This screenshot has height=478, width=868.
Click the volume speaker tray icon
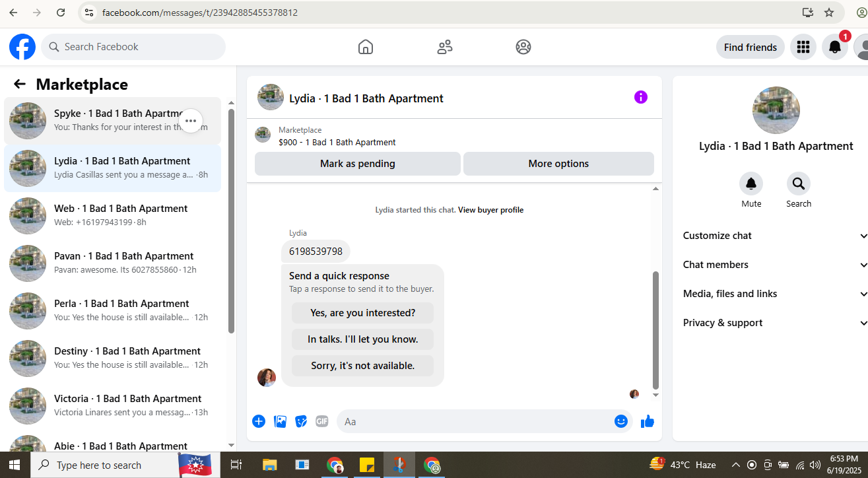pyautogui.click(x=815, y=465)
